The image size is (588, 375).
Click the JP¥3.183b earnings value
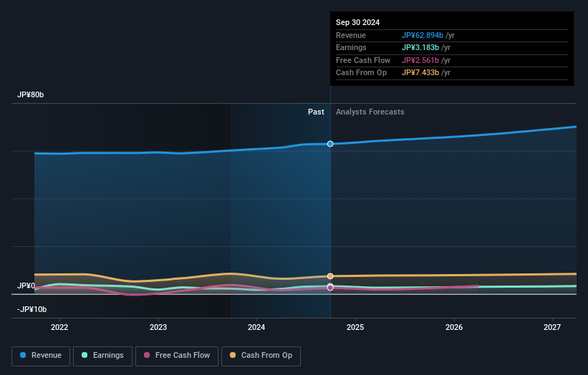[x=420, y=47]
